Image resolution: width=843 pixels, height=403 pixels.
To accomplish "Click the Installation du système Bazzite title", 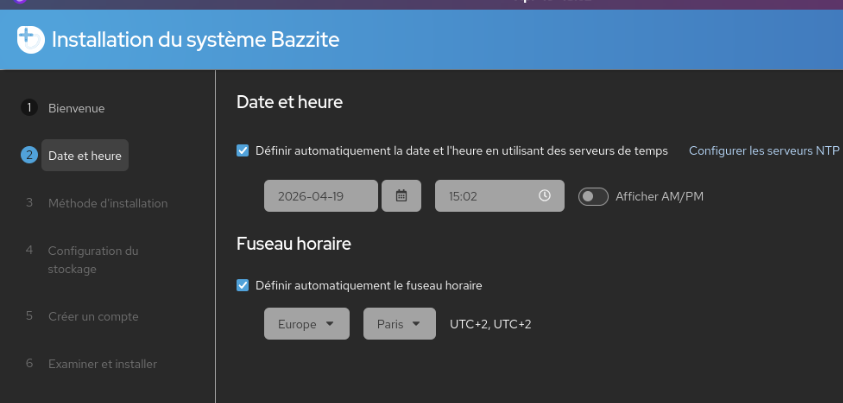I will pos(195,40).
